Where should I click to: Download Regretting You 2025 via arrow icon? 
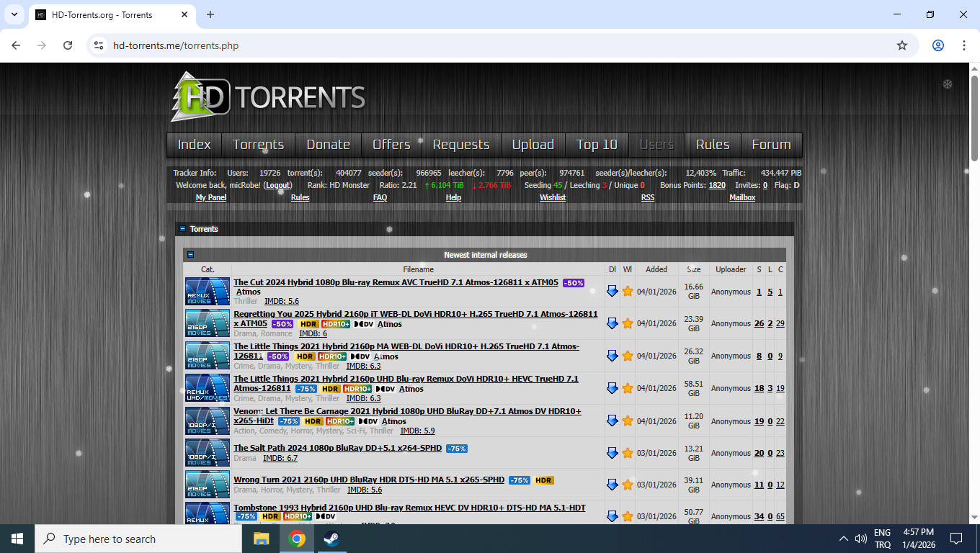pos(612,323)
